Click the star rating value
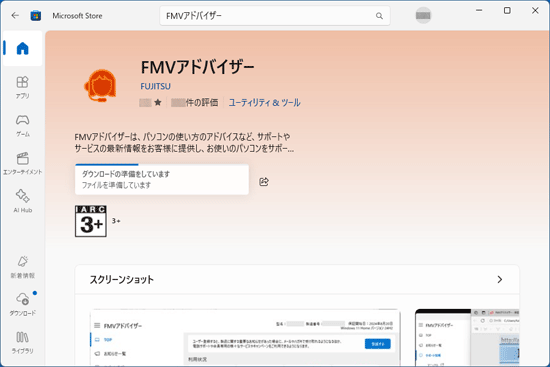This screenshot has height=367, width=550. 150,102
